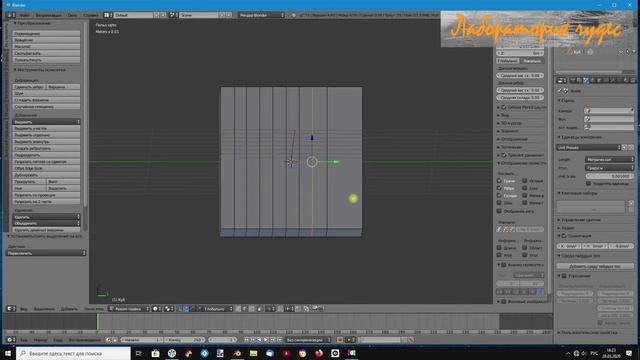Jump to the last frame in timeline

point(280,340)
